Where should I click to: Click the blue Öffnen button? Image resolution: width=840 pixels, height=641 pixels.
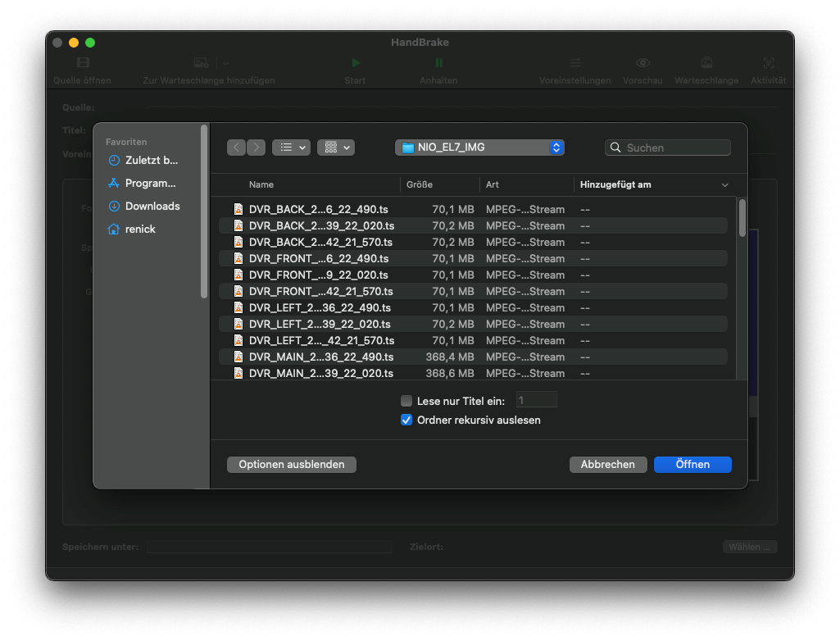click(692, 465)
